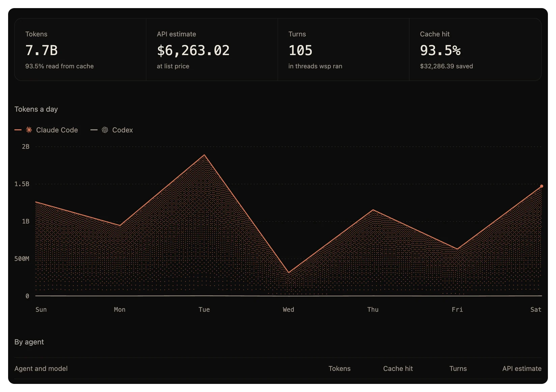Screen dimensions: 556x392
Task: Click the 1B y-axis label
Action: coord(26,221)
